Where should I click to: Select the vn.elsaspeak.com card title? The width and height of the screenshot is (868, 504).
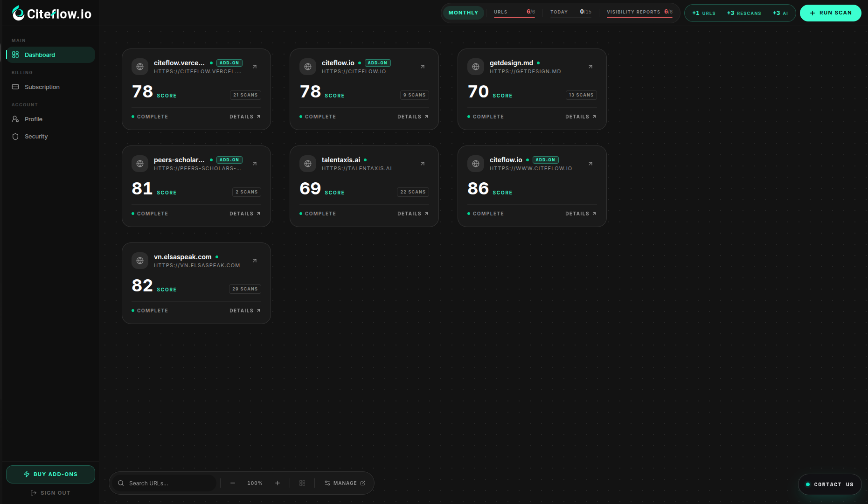point(183,257)
